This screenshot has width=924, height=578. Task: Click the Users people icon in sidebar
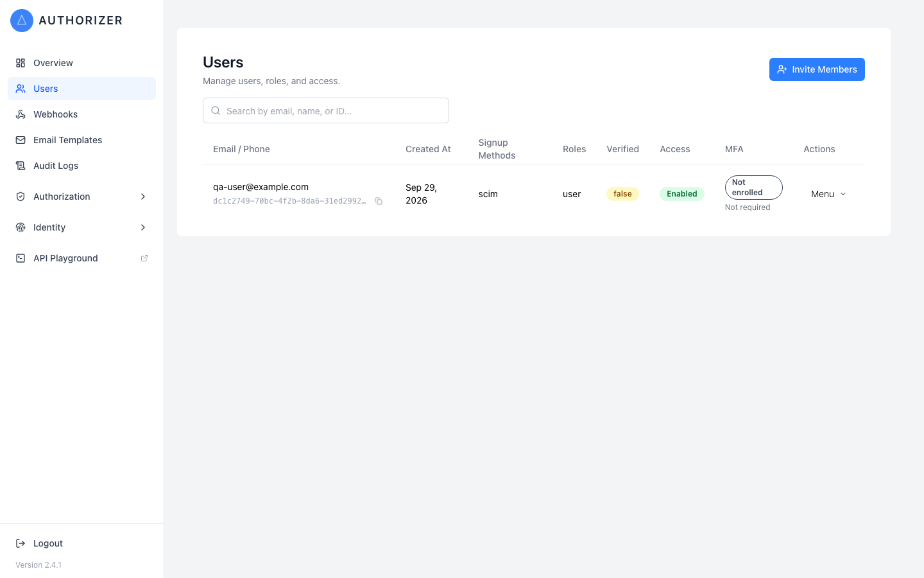pyautogui.click(x=21, y=89)
